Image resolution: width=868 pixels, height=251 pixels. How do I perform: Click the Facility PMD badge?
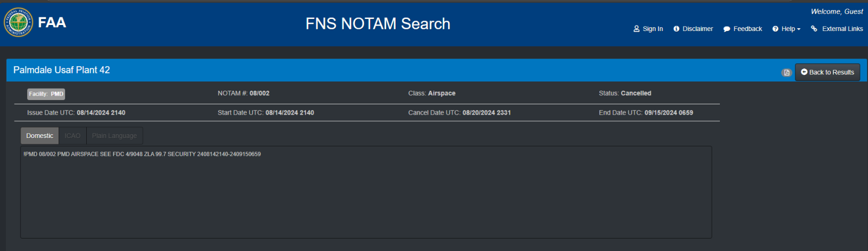(x=46, y=94)
